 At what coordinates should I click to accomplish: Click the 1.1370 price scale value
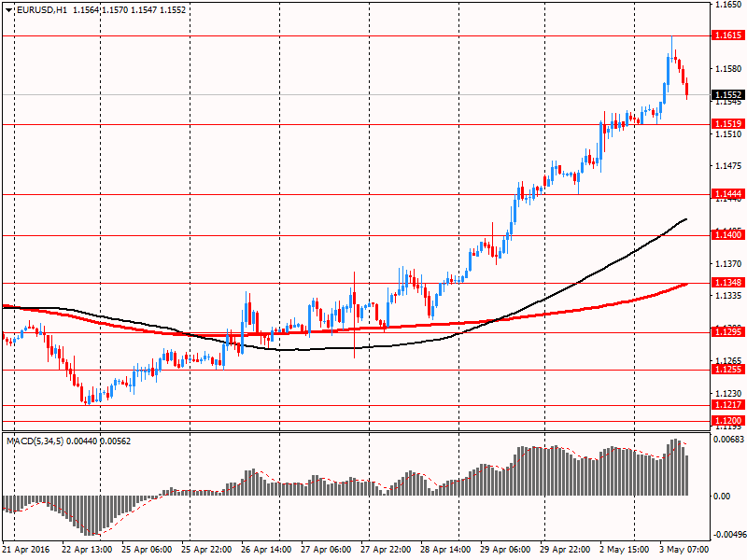[x=728, y=263]
